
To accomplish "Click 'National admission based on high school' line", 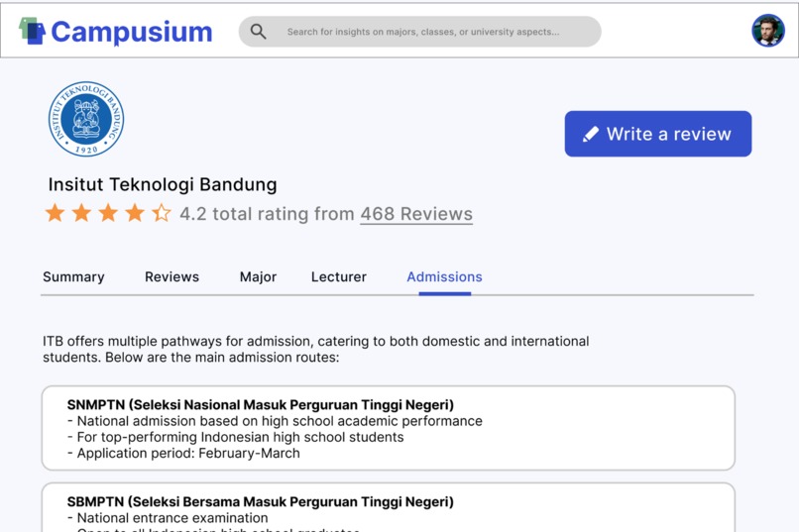I will [x=275, y=421].
